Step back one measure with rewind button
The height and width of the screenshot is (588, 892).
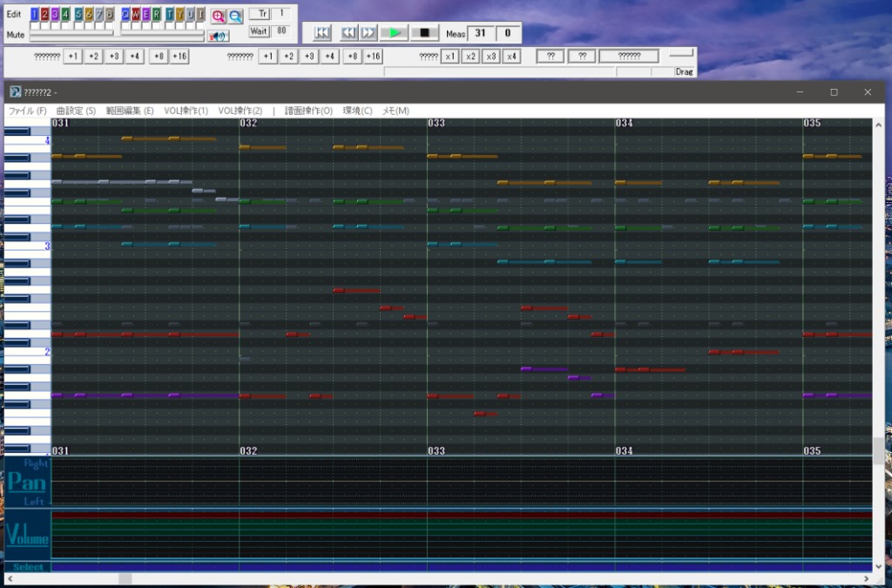tap(348, 32)
